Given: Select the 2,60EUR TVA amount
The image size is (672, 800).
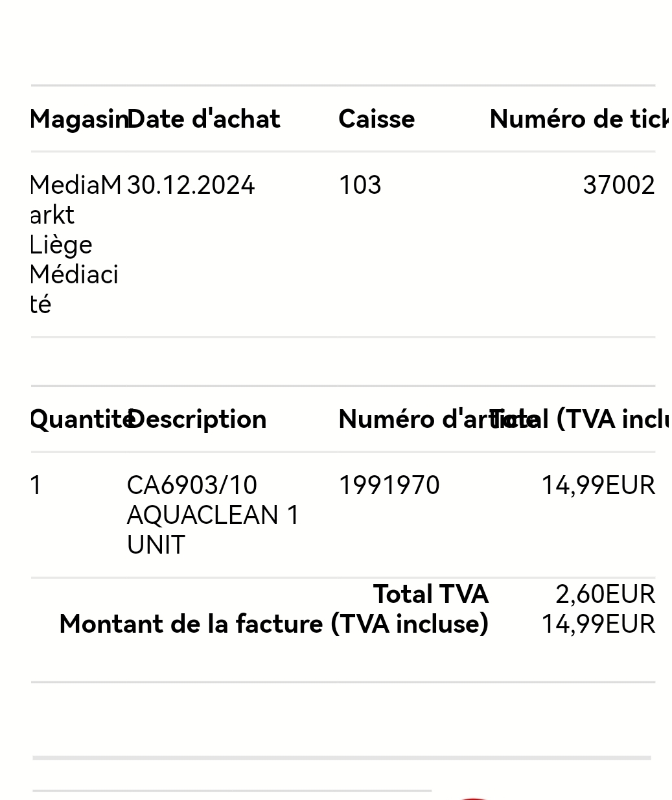Looking at the screenshot, I should (x=605, y=594).
